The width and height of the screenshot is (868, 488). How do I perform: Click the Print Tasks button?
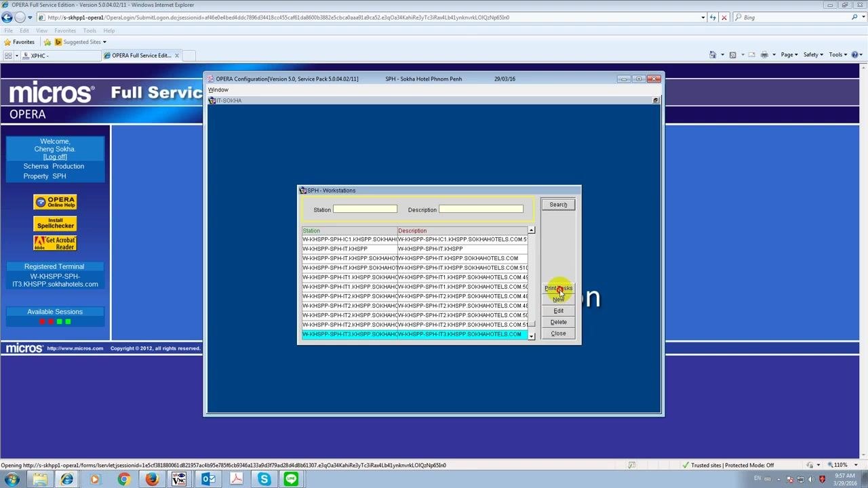point(558,289)
